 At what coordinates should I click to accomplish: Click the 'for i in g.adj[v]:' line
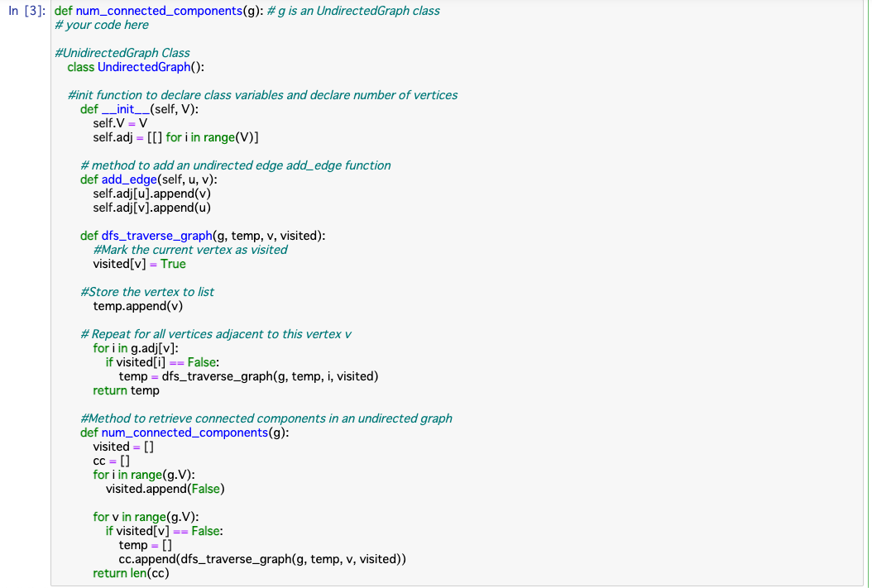tap(136, 348)
